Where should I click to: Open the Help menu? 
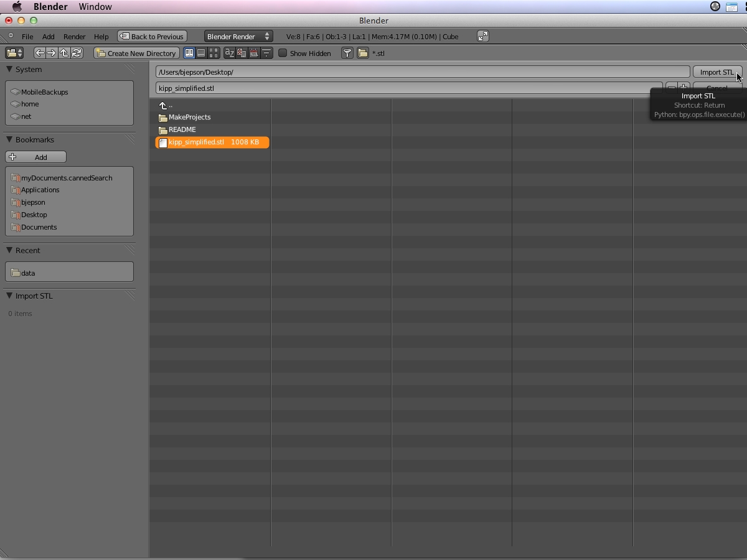(x=101, y=36)
